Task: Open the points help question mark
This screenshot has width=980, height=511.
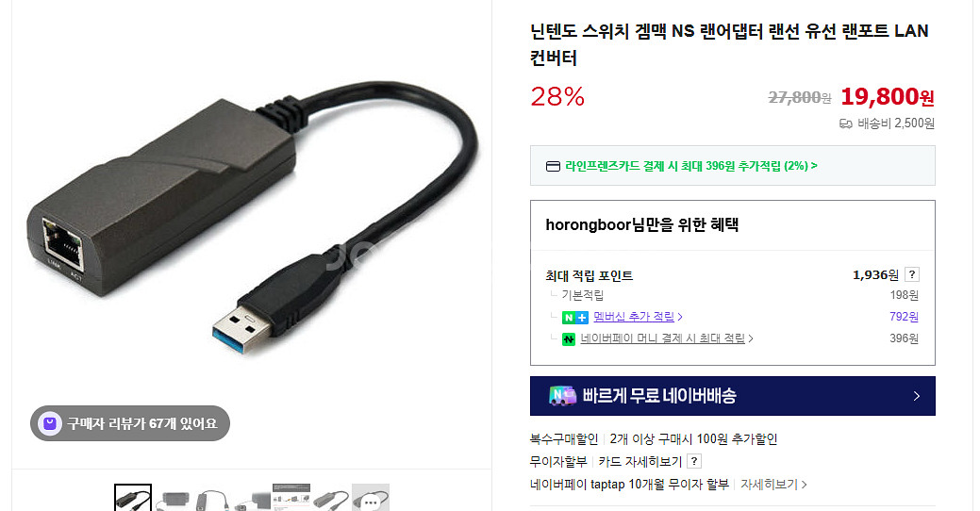Action: tap(912, 275)
